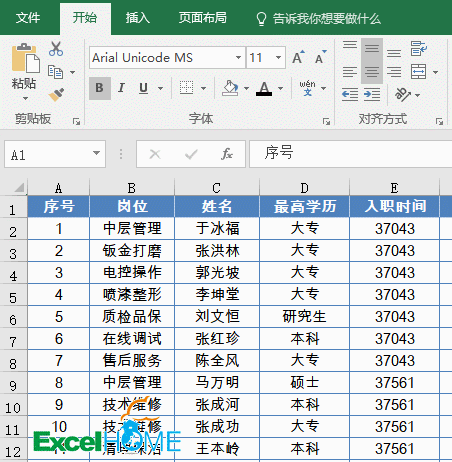Align text to bottom
The image size is (452, 462).
(x=394, y=53)
